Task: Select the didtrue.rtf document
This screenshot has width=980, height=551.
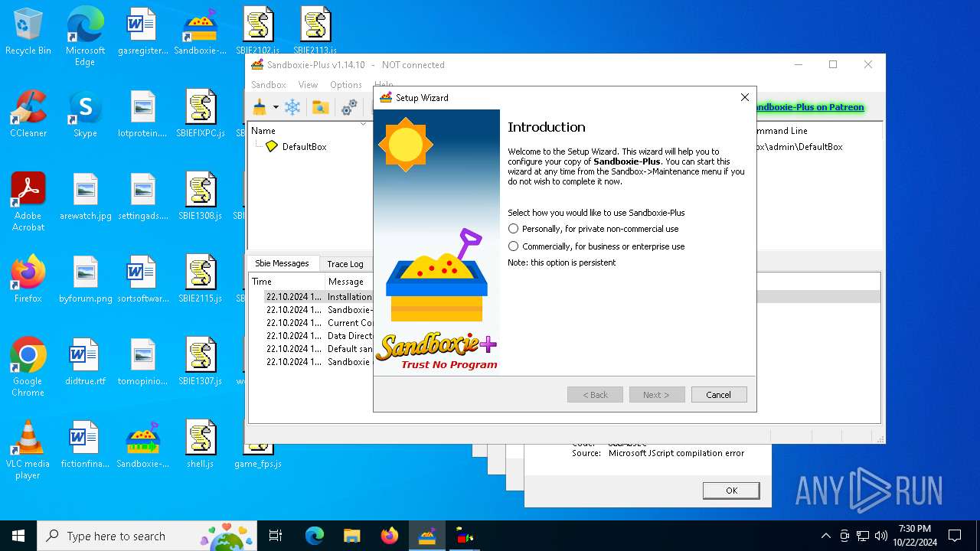Action: pyautogui.click(x=85, y=361)
